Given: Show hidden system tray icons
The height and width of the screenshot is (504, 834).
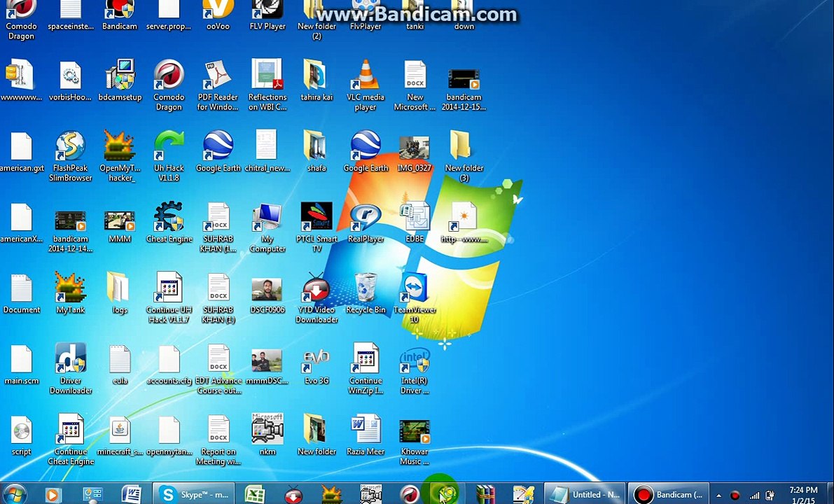Looking at the screenshot, I should (718, 496).
